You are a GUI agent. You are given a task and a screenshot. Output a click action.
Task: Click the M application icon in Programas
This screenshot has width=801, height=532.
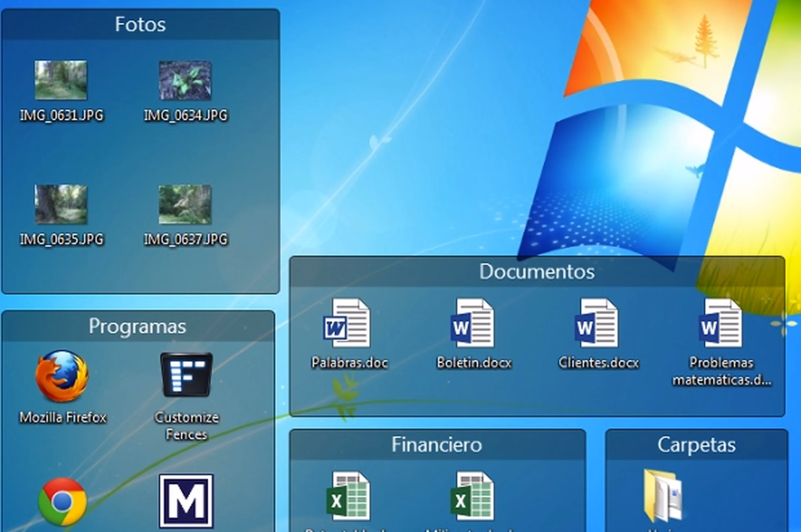[x=186, y=501]
